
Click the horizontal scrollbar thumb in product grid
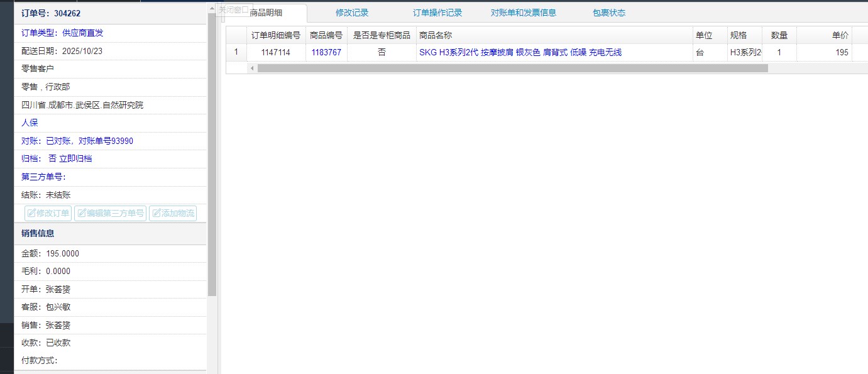click(x=512, y=68)
